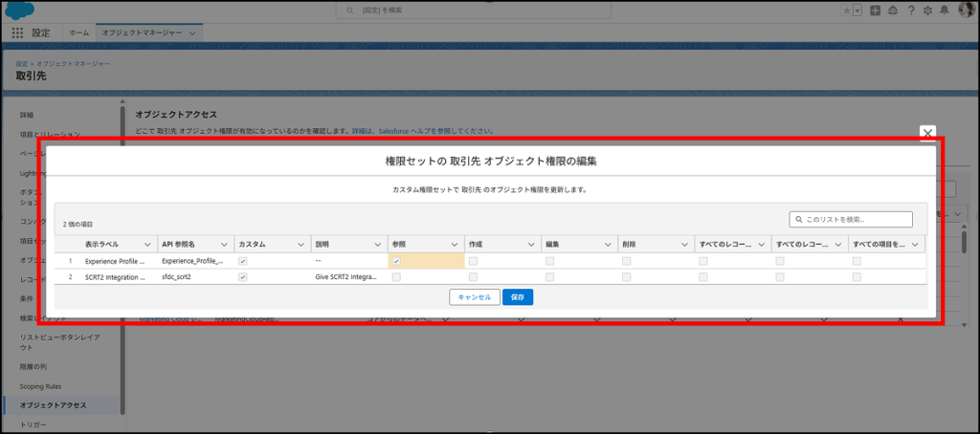This screenshot has height=434, width=980.
Task: Open the notifications bell
Action: point(944,10)
